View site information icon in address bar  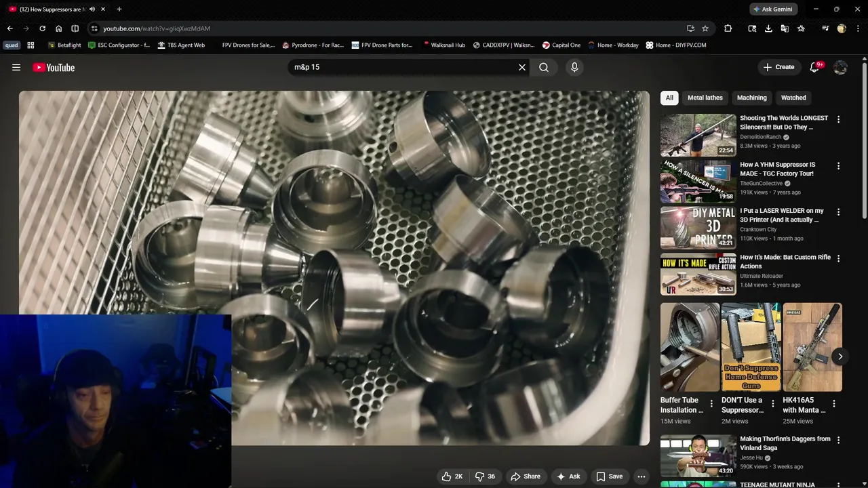[x=94, y=28]
